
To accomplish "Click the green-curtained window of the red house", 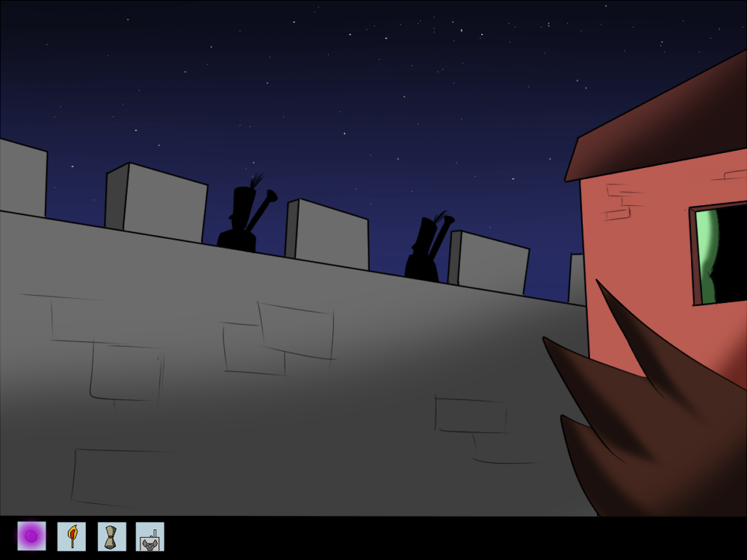I will pos(719,254).
